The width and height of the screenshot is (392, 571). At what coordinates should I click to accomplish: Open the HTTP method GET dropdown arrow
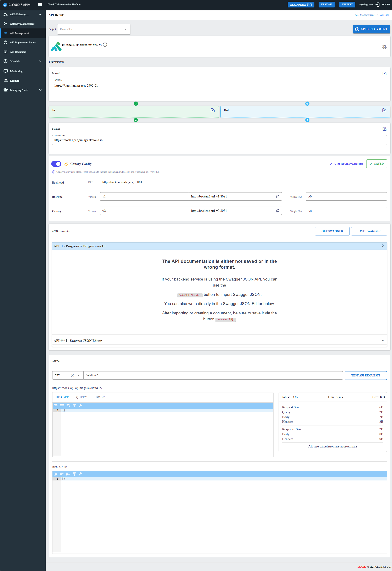coord(78,375)
